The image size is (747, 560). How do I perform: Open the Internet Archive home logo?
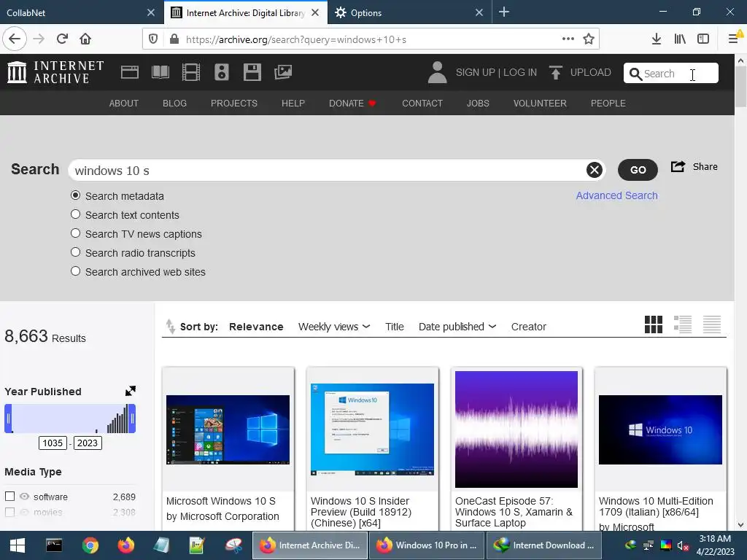[x=55, y=72]
